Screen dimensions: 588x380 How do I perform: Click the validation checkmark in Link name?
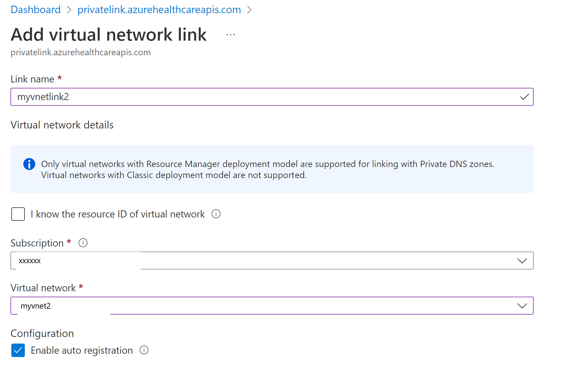click(524, 97)
